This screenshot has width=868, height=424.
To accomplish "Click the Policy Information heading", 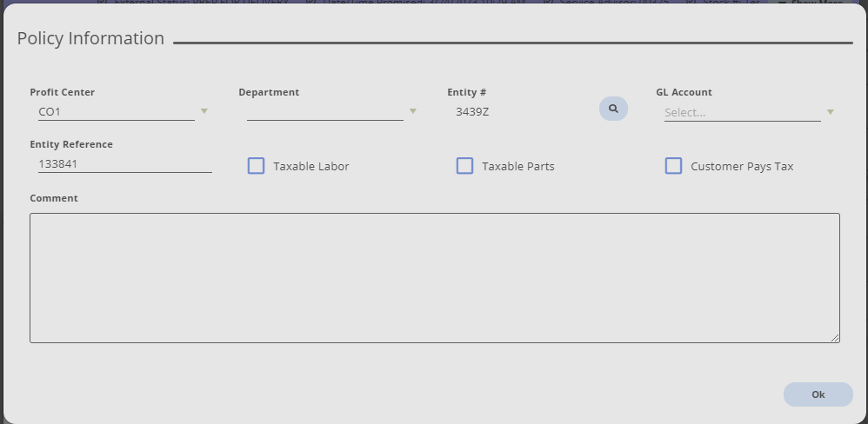I will point(90,38).
